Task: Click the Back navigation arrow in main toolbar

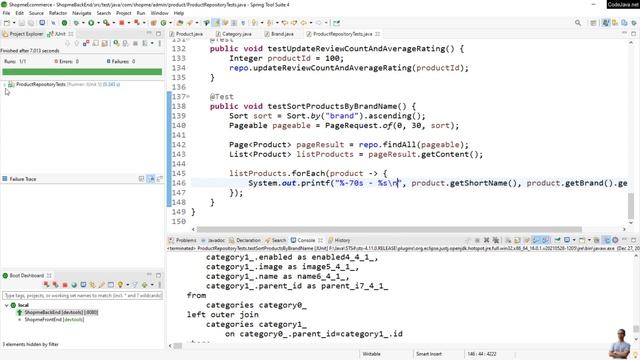Action: pos(304,23)
